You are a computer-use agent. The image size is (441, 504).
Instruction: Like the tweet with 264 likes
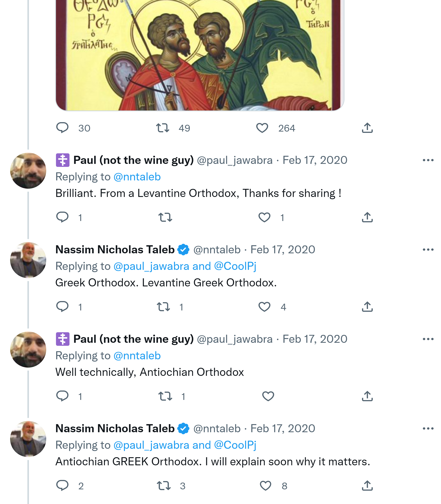pyautogui.click(x=262, y=128)
